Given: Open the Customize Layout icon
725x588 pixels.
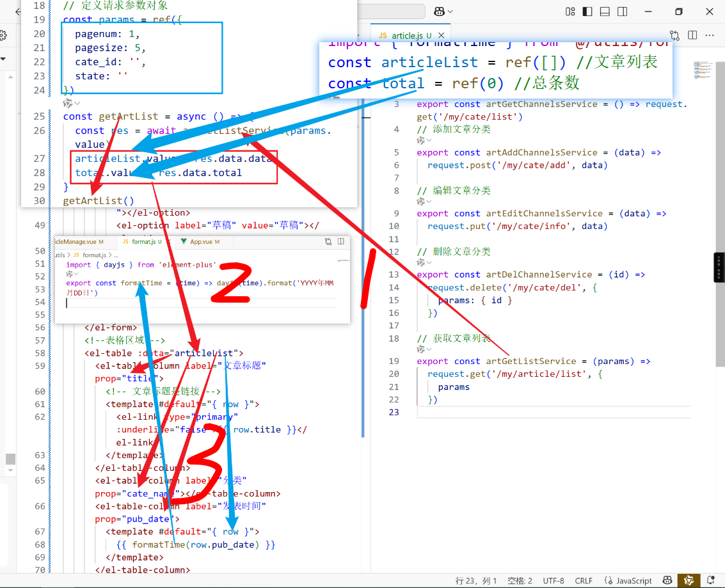Looking at the screenshot, I should (x=570, y=12).
